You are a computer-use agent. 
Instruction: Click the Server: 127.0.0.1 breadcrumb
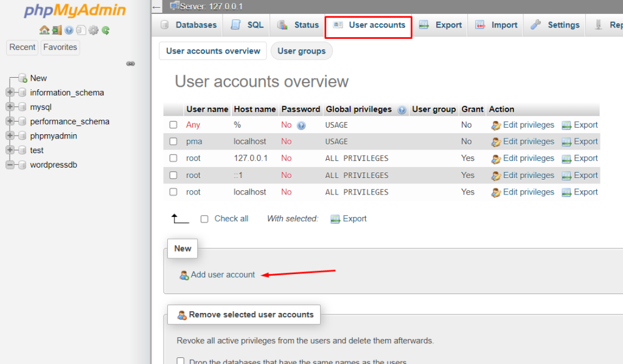211,6
